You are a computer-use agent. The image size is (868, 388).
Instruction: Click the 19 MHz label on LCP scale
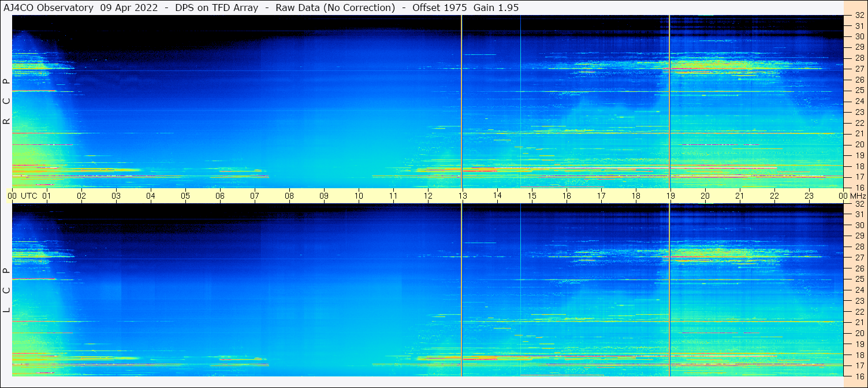pyautogui.click(x=859, y=344)
